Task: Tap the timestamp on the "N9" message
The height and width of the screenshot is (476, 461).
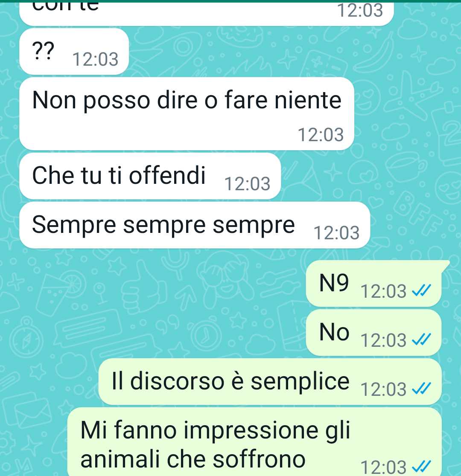Action: click(x=383, y=291)
